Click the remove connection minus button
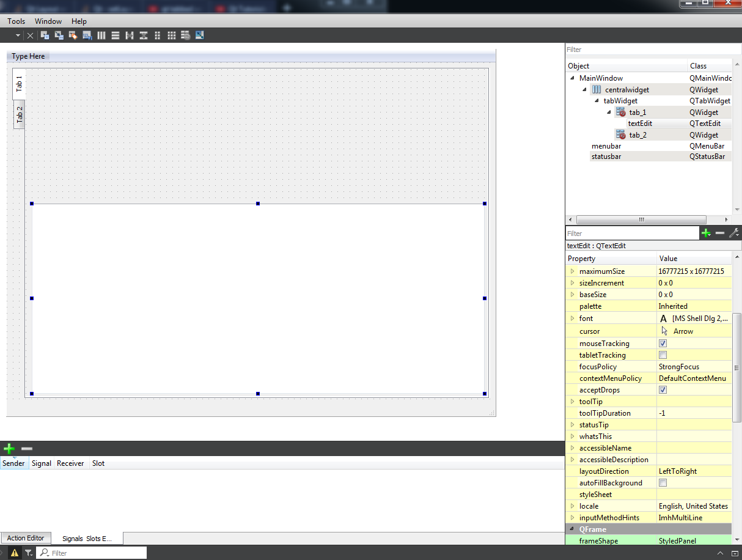742x560 pixels. tap(26, 448)
